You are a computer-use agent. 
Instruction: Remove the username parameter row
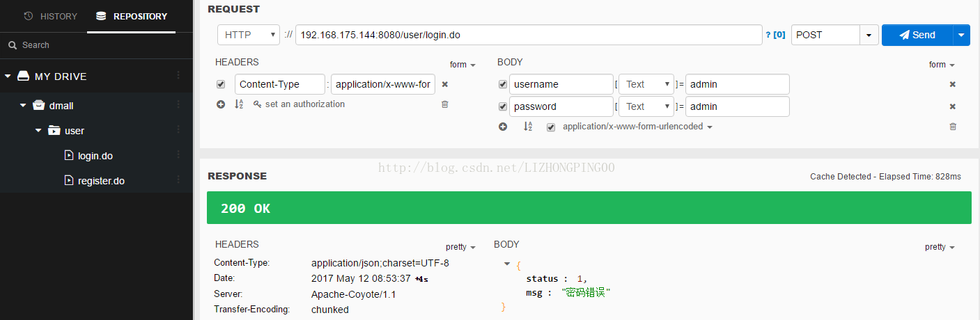click(953, 84)
